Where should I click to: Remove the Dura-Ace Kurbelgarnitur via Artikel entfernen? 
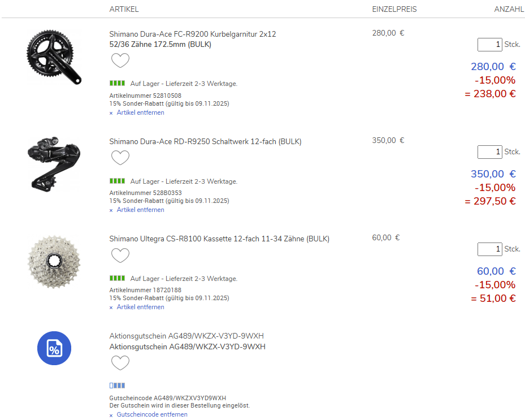pos(140,112)
